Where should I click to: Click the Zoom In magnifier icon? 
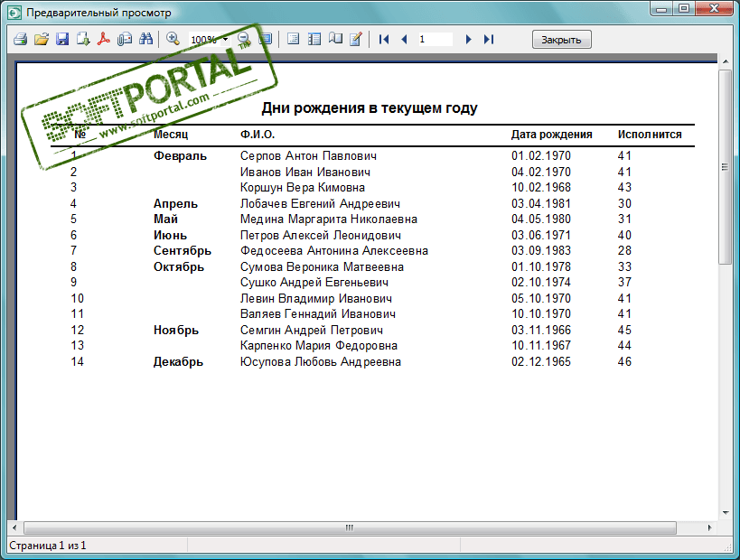[x=173, y=39]
